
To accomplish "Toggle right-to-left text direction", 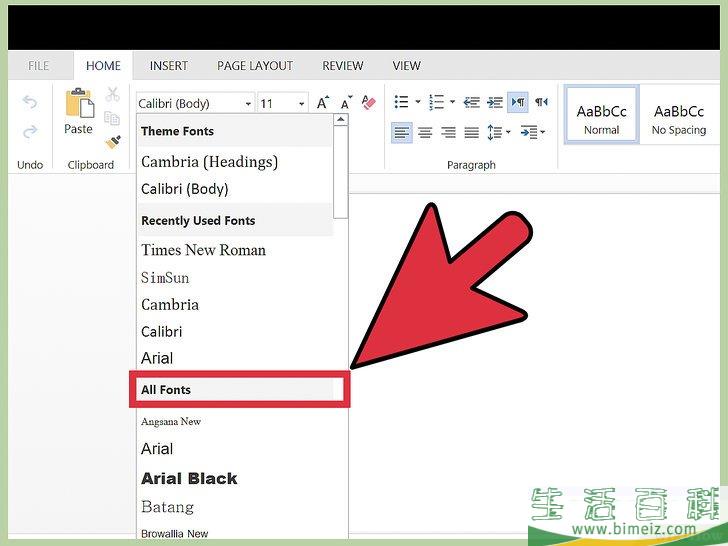I will pos(541,102).
